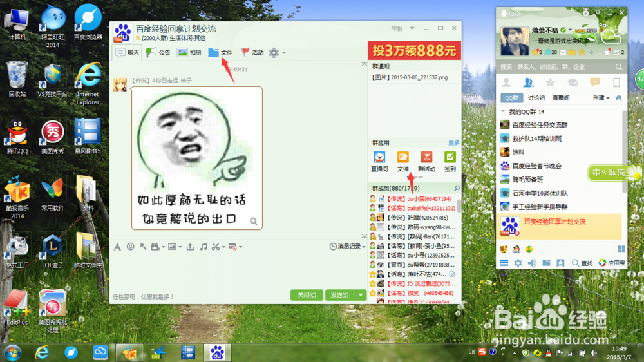The width and height of the screenshot is (644, 362).
Task: Select the 直播间 sub-tab in QQ panel
Action: (x=561, y=98)
